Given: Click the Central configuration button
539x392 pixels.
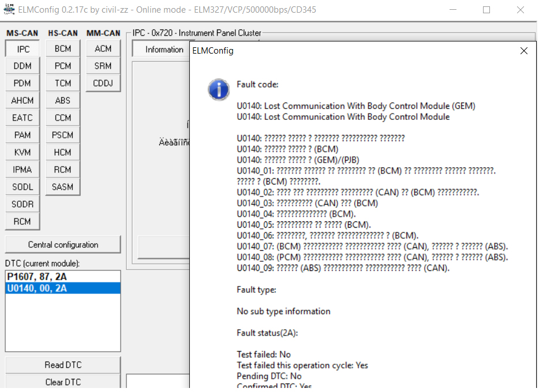Looking at the screenshot, I should [x=63, y=244].
